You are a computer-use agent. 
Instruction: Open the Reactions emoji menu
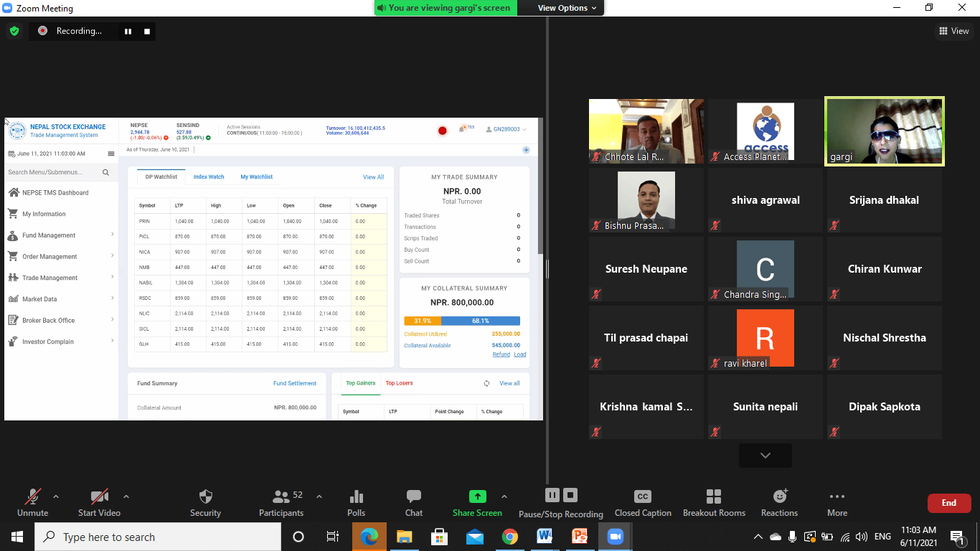[779, 496]
